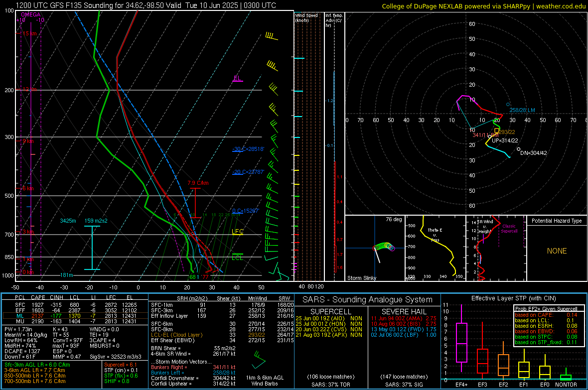Click the weather.cod.edu NEXLAB credit text
Image resolution: width=588 pixels, height=390 pixels.
(483, 6)
